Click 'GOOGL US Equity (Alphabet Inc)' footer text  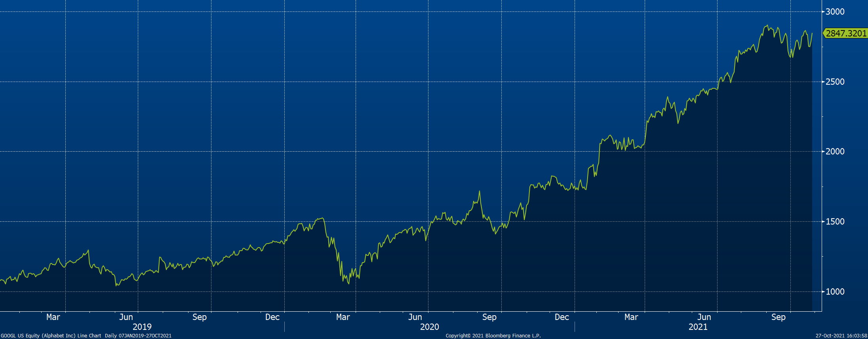(x=38, y=336)
